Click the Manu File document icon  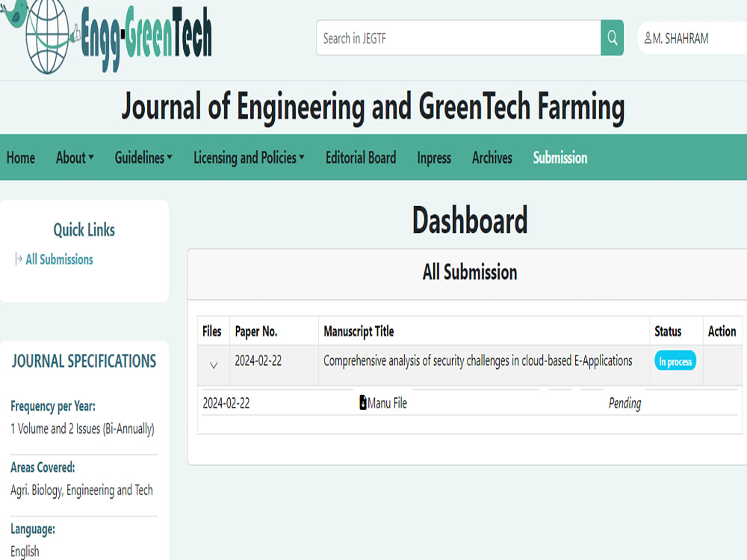tap(365, 402)
